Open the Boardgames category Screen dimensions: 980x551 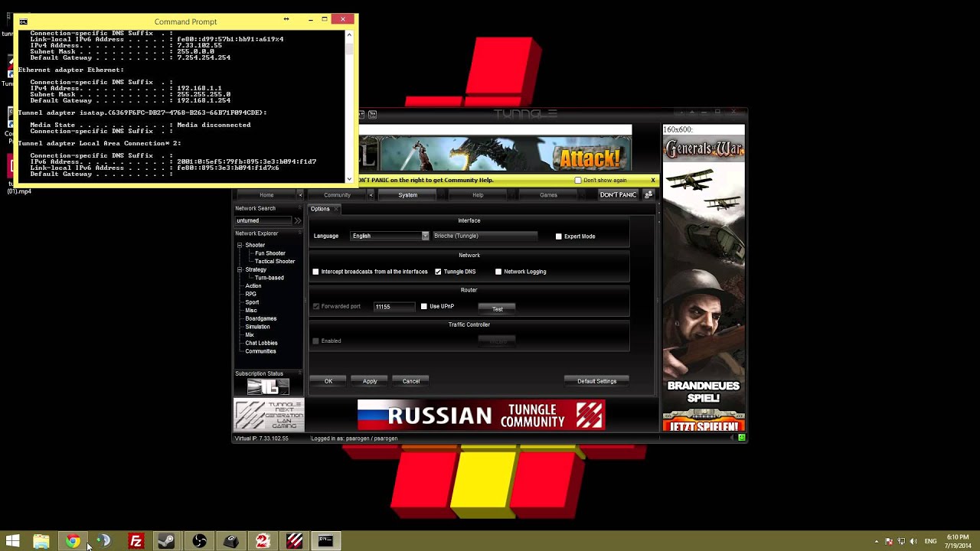click(x=261, y=318)
